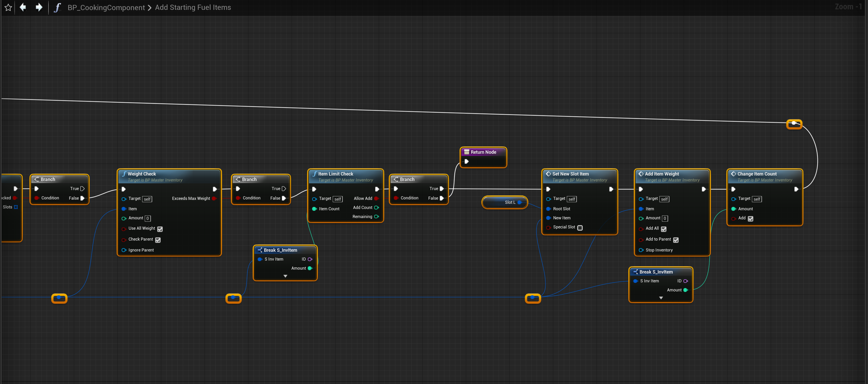Image resolution: width=868 pixels, height=384 pixels.
Task: Navigate forward with the right arrow
Action: [39, 7]
